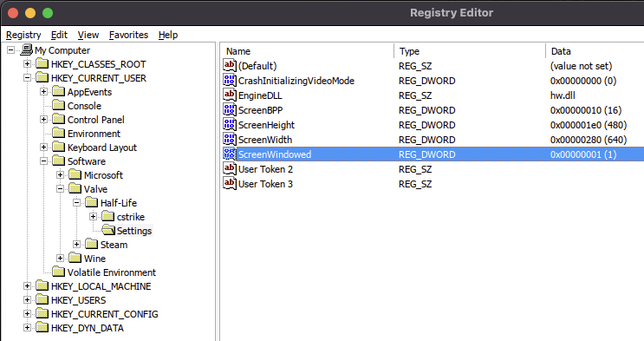This screenshot has width=644, height=341.
Task: Open the View menu
Action: pyautogui.click(x=88, y=35)
